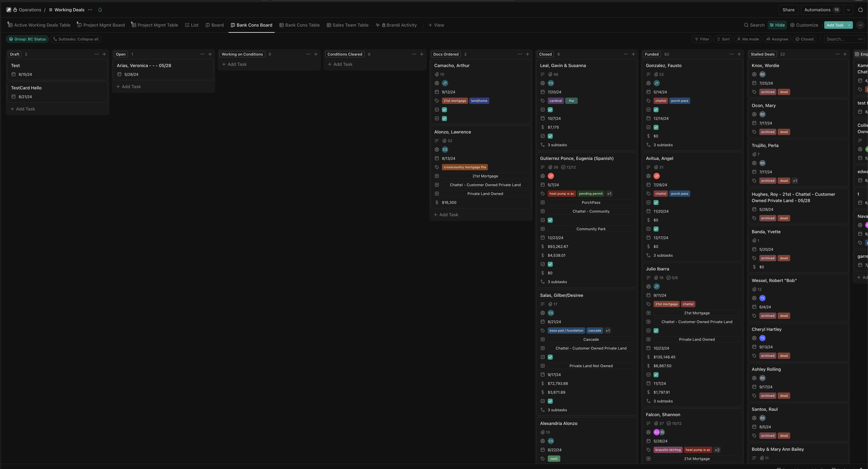Enable Me mode filtering
Screen dimensions: 868x469
coord(748,39)
